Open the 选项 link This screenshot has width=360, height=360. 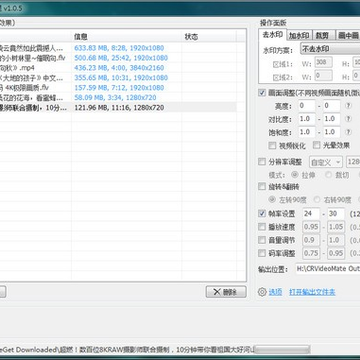pyautogui.click(x=275, y=292)
